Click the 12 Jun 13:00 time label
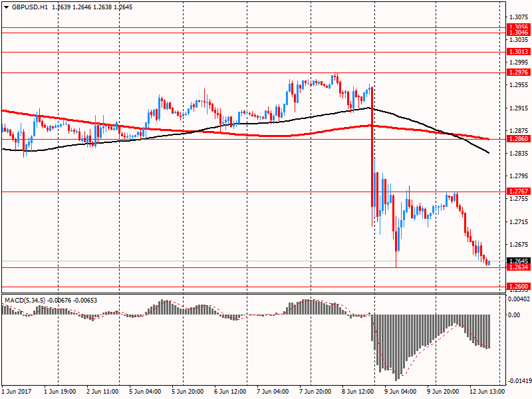Image resolution: width=532 pixels, height=399 pixels. pyautogui.click(x=487, y=392)
